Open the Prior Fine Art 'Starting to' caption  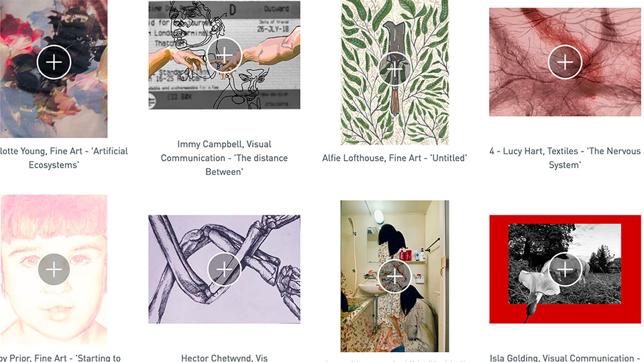pyautogui.click(x=60, y=358)
